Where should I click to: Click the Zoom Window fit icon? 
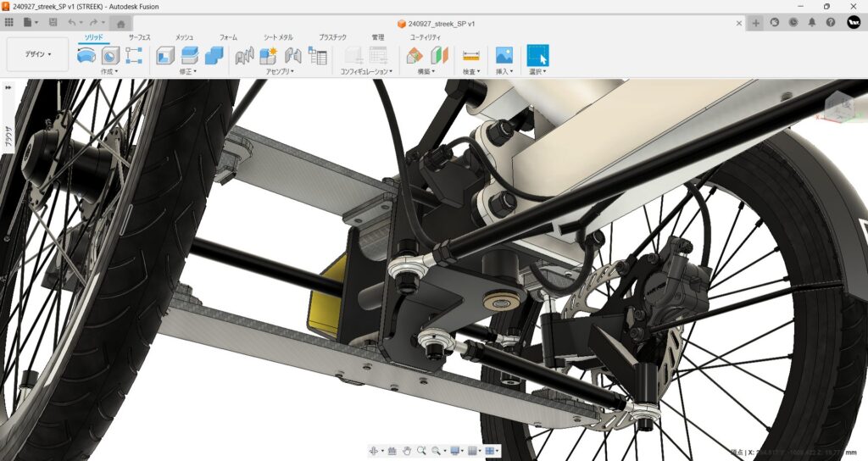[x=437, y=451]
